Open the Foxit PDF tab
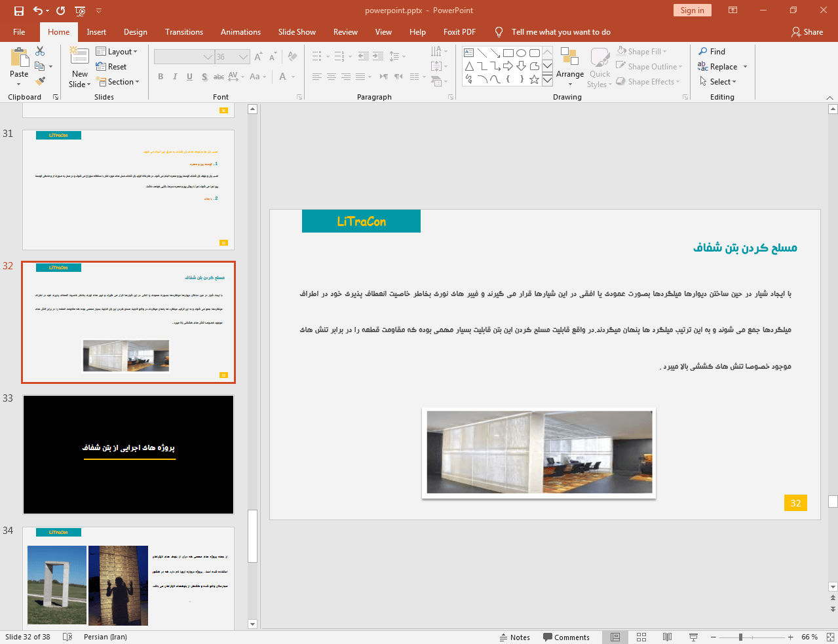This screenshot has width=838, height=644. [459, 31]
